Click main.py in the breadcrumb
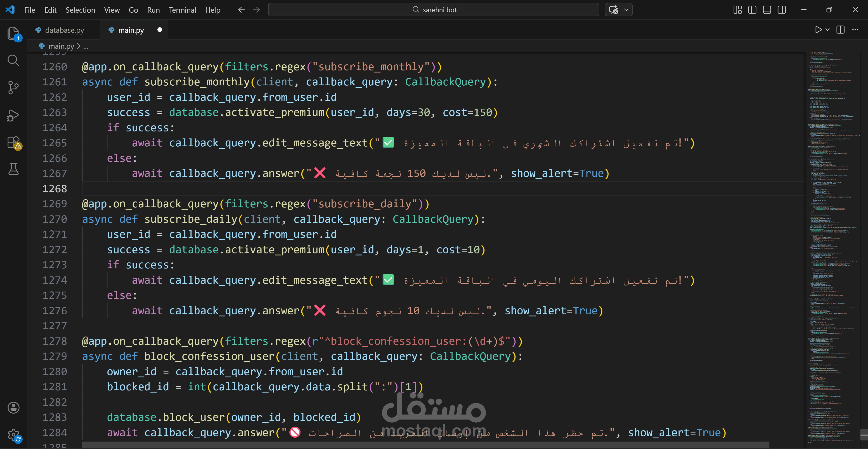Image resolution: width=868 pixels, height=449 pixels. (x=61, y=46)
